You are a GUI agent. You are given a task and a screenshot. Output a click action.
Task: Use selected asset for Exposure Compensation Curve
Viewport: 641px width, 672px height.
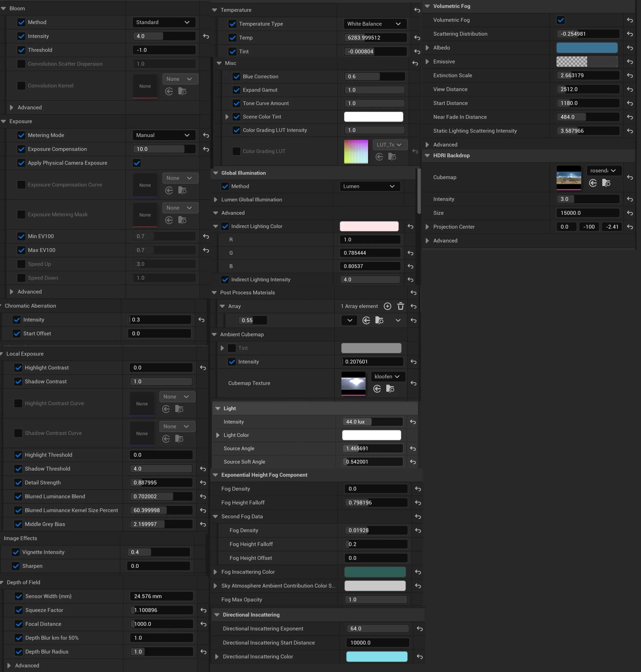click(x=169, y=191)
